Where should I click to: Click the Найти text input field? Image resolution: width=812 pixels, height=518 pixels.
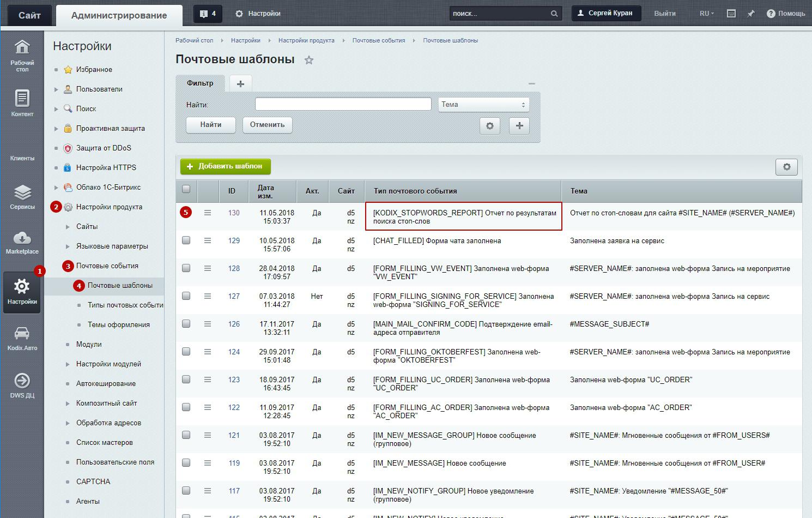pos(343,104)
